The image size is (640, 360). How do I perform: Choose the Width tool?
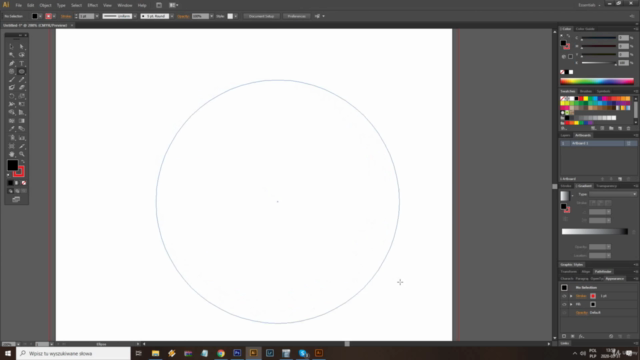11,104
